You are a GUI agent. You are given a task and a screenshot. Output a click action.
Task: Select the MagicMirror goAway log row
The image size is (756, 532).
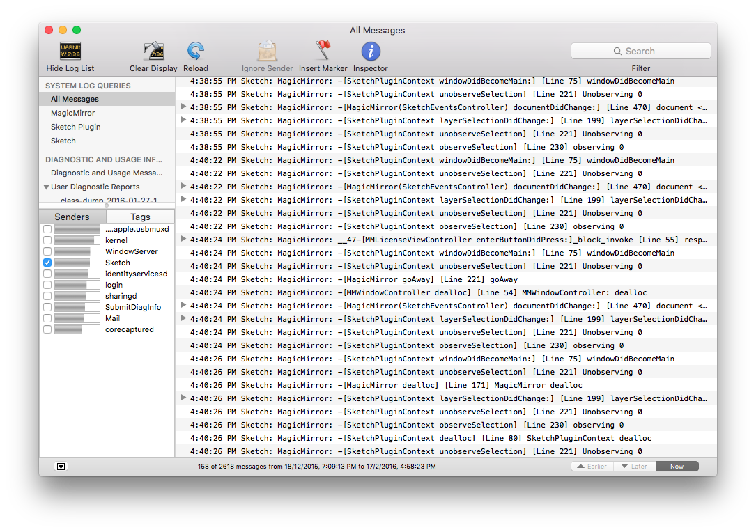coord(446,279)
